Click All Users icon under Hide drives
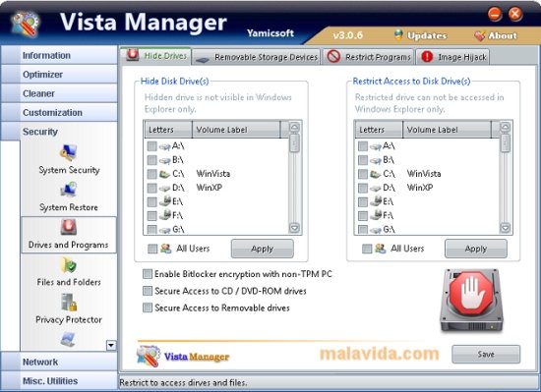The image size is (541, 392). tap(166, 249)
